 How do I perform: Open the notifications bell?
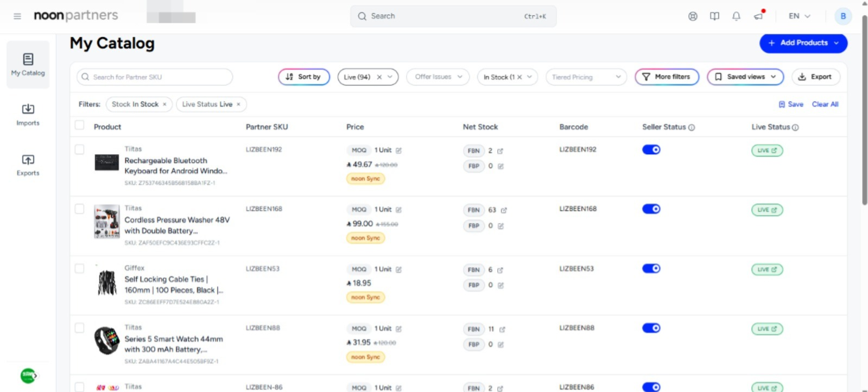[x=736, y=16]
